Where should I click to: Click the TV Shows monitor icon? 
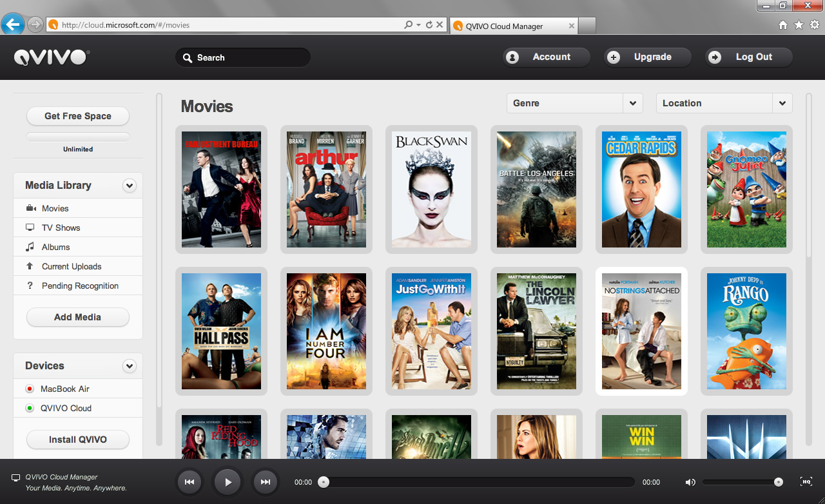coord(30,228)
